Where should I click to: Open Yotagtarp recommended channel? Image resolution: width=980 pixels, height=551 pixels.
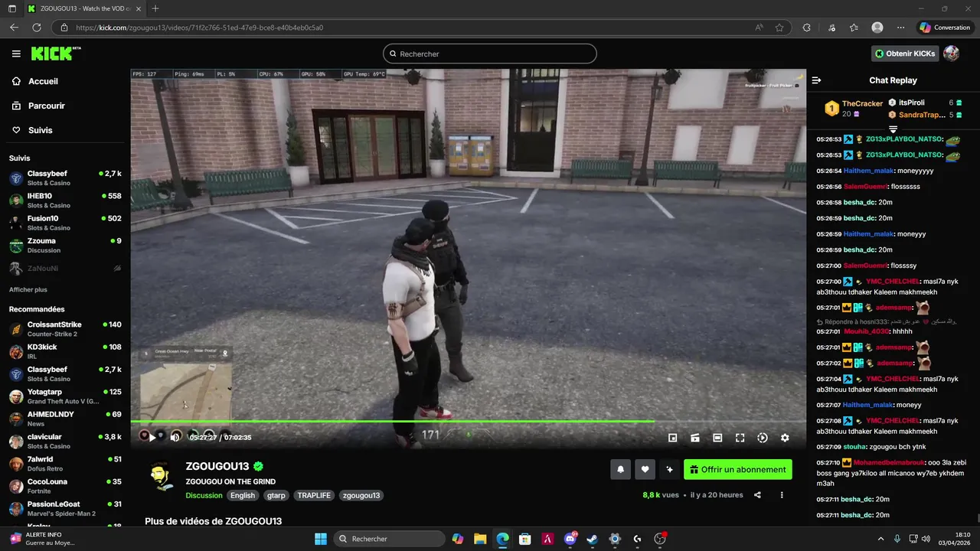pyautogui.click(x=65, y=396)
